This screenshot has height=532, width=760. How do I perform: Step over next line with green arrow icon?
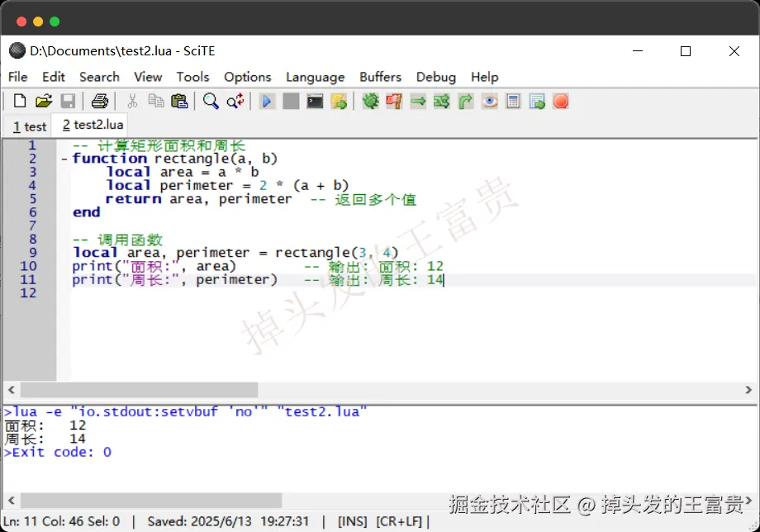[417, 101]
